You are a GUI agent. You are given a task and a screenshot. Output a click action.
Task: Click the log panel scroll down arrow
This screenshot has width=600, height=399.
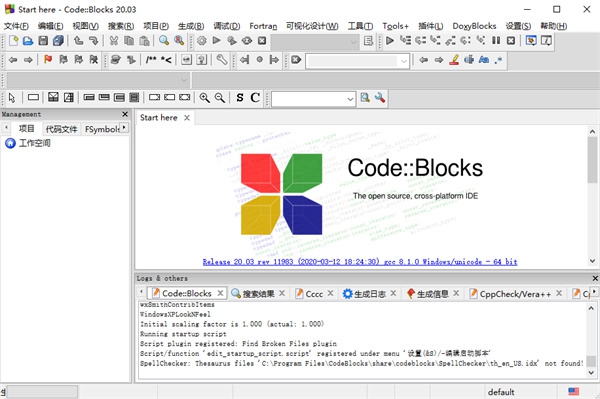click(591, 373)
